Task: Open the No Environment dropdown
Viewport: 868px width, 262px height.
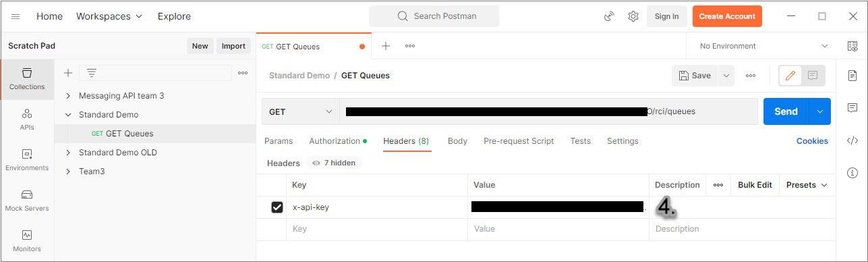Action: pyautogui.click(x=763, y=46)
